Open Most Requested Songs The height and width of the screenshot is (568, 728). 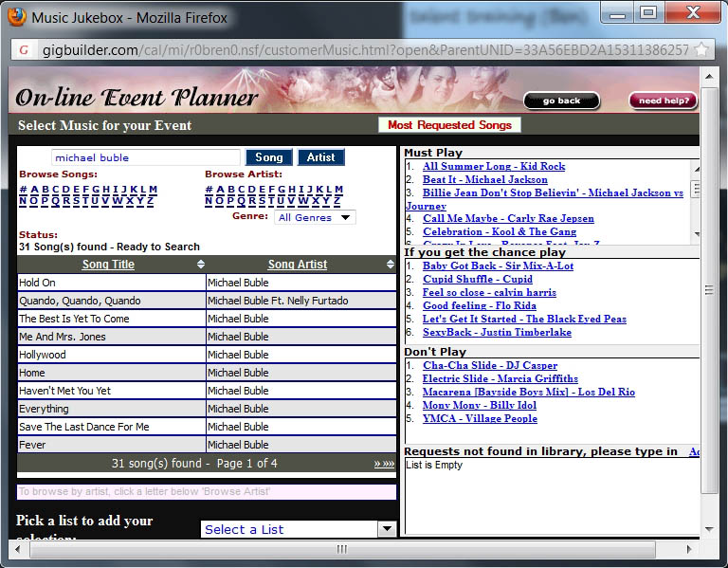449,125
